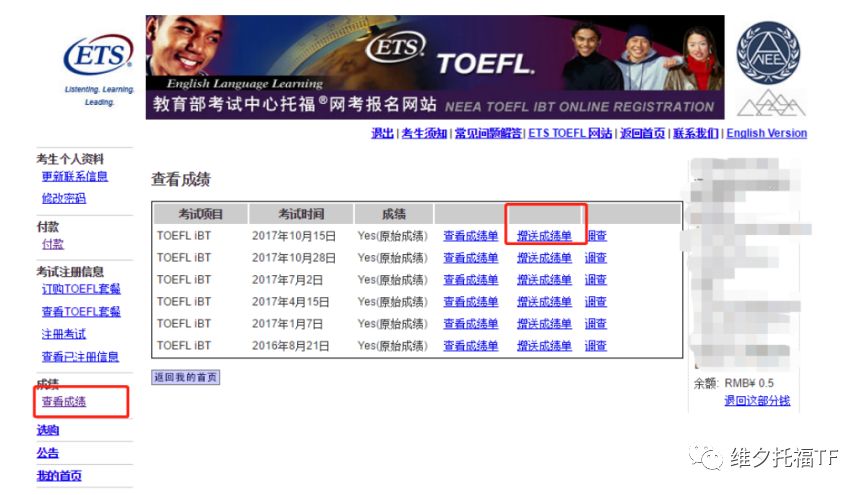Viewport: 866px width, 495px height.
Task: Click 调查 for 2017年4月15日 row
Action: (x=596, y=302)
